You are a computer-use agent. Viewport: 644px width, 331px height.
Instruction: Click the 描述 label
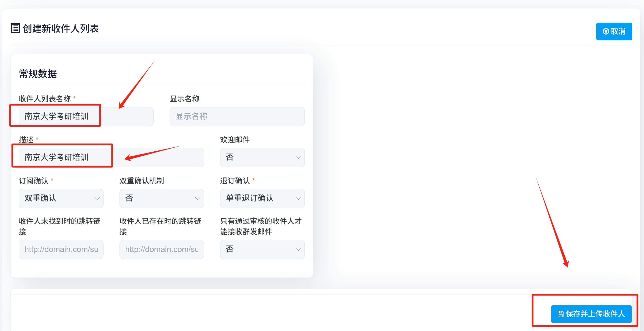pos(26,139)
